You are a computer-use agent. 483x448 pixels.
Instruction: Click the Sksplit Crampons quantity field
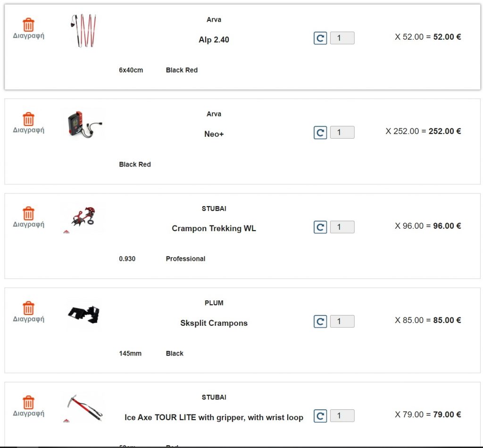(x=342, y=322)
